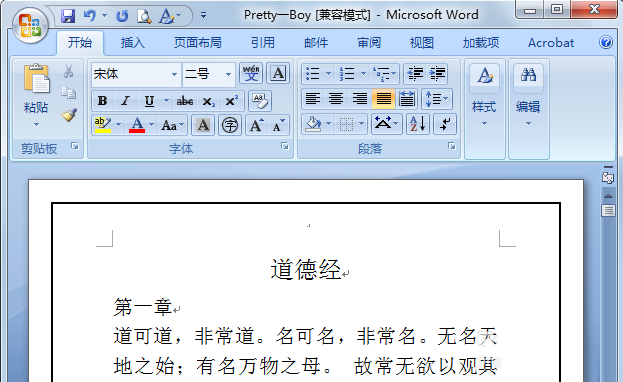The width and height of the screenshot is (623, 382).
Task: Shrink font size with small A
Action: click(279, 125)
